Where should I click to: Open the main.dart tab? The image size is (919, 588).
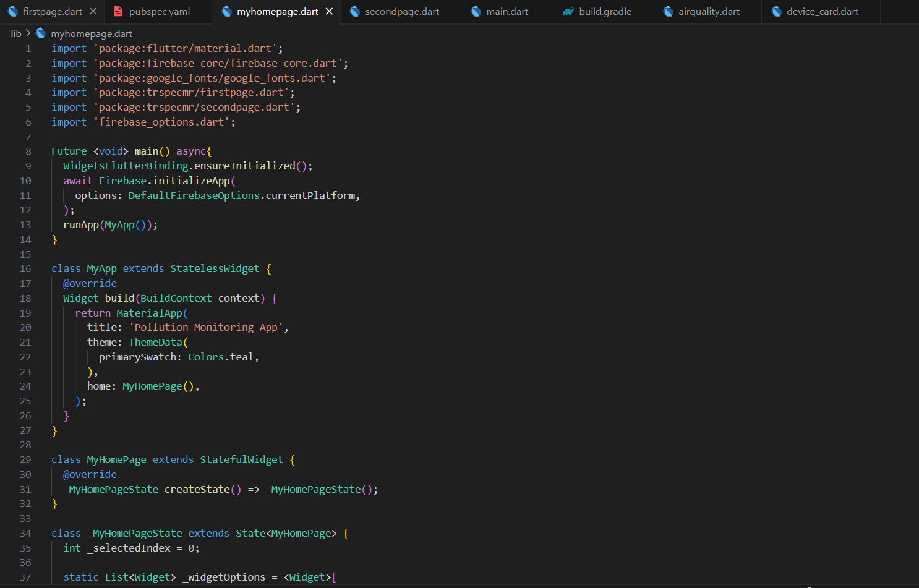point(507,12)
